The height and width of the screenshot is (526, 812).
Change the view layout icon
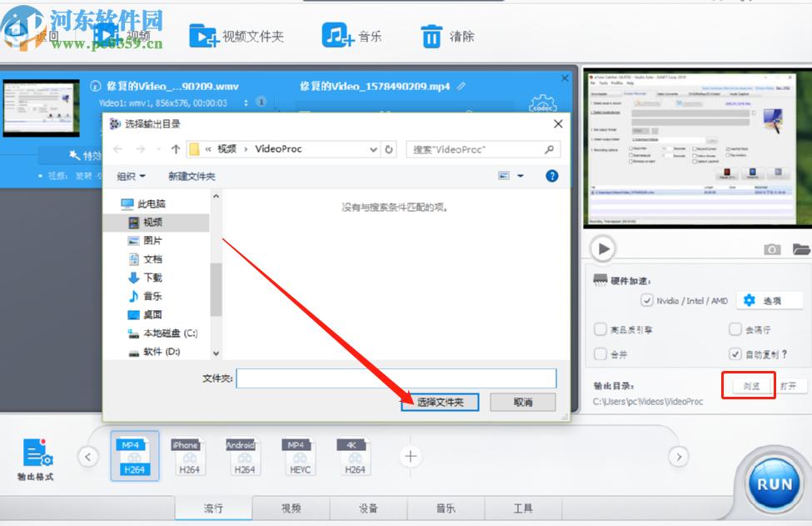point(504,176)
